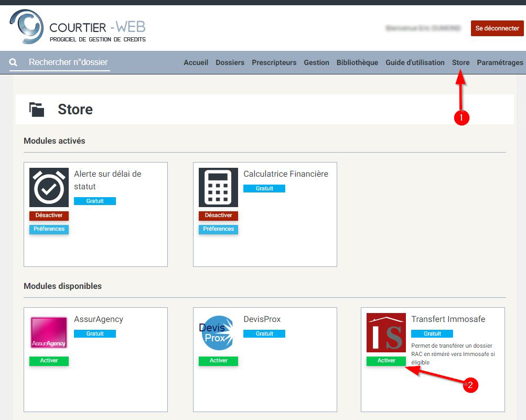The width and height of the screenshot is (526, 420).
Task: Activate the AssurAgency module
Action: [49, 361]
